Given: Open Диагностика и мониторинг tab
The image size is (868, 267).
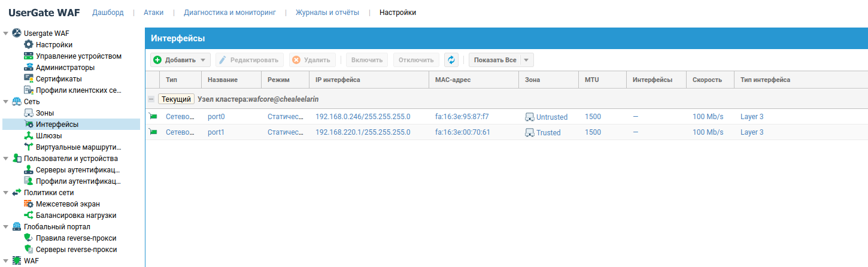Looking at the screenshot, I should pyautogui.click(x=230, y=12).
